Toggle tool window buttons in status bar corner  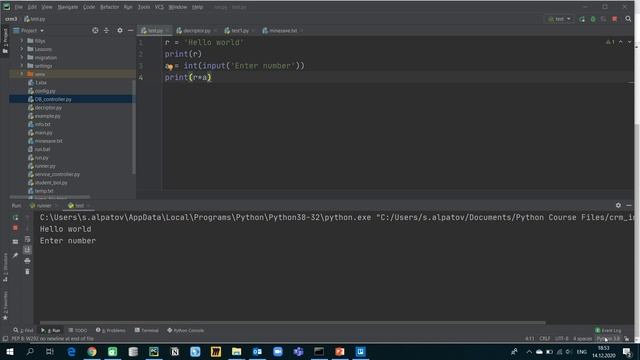pyautogui.click(x=5, y=338)
